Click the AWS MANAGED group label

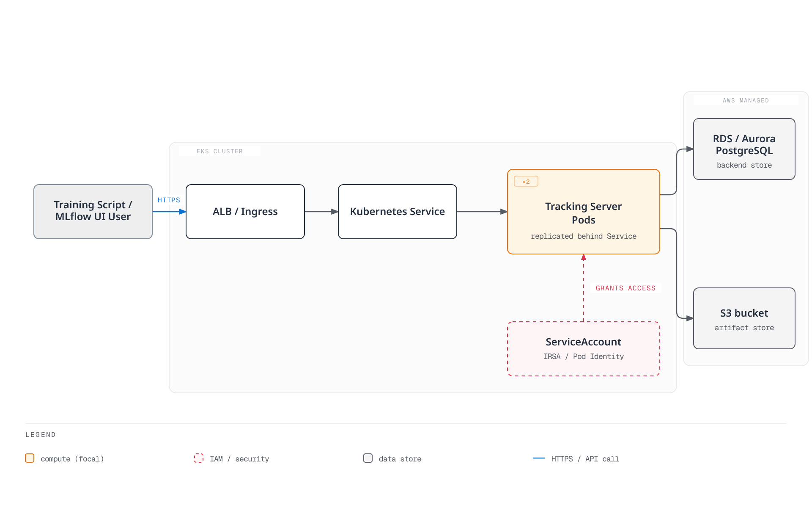(x=746, y=100)
